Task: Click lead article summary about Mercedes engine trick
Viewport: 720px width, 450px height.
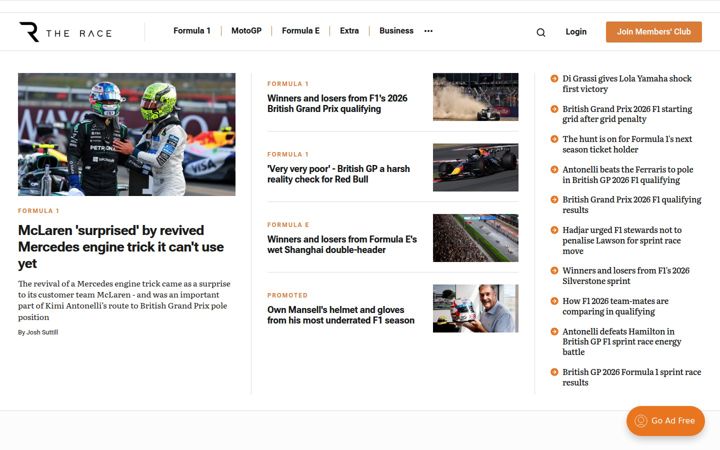Action: pos(124,300)
